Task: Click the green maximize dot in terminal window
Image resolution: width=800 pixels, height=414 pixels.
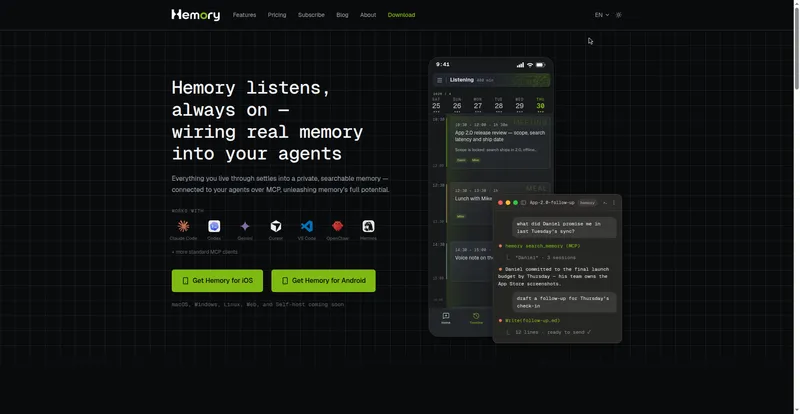Action: coord(515,203)
